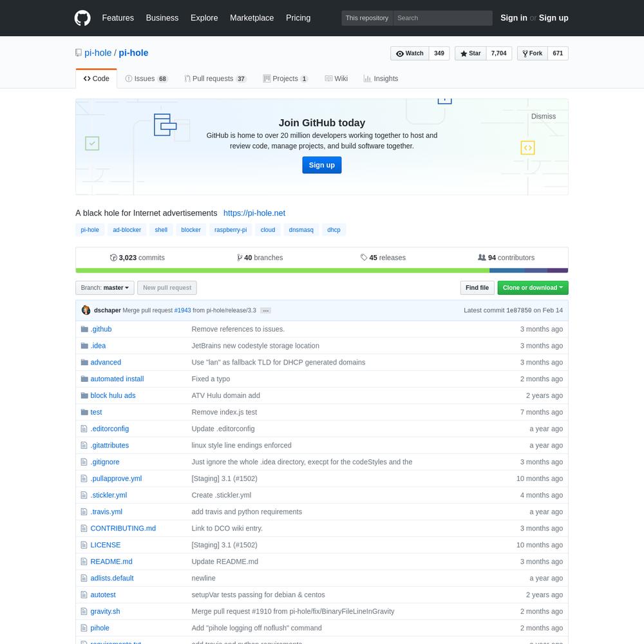Switch to the Issues tab
The height and width of the screenshot is (644, 644).
point(147,79)
